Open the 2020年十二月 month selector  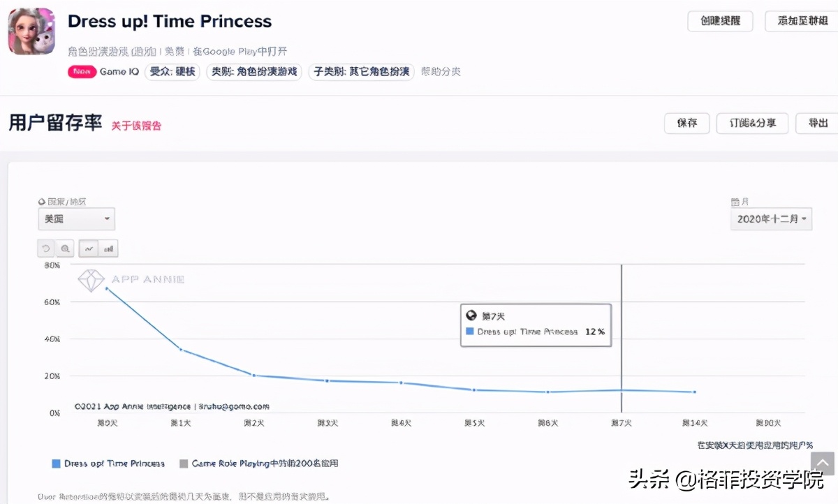771,218
